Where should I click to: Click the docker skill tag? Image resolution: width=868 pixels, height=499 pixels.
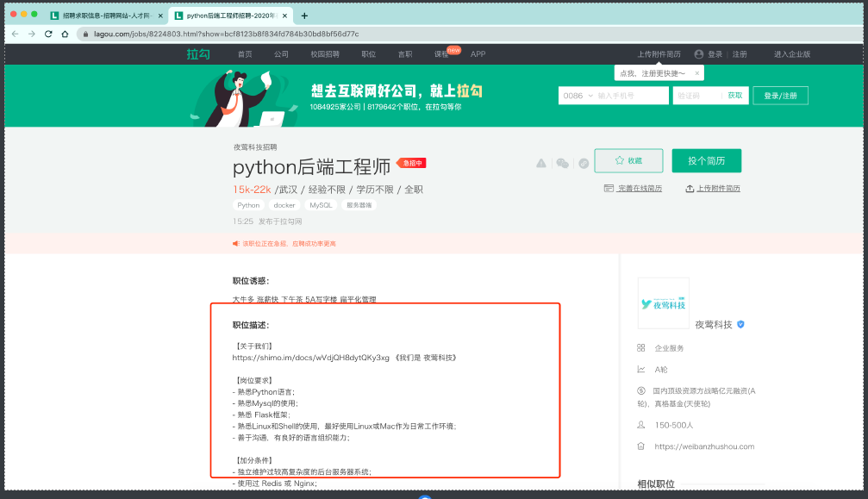pos(284,205)
